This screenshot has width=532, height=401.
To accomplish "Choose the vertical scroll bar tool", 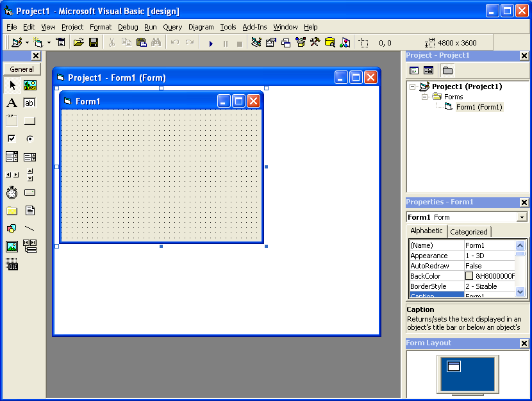I will coord(30,175).
